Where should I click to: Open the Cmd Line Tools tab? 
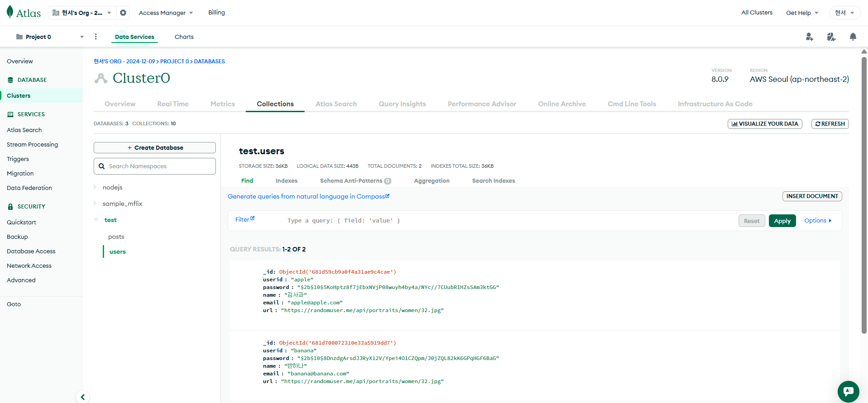click(x=632, y=104)
